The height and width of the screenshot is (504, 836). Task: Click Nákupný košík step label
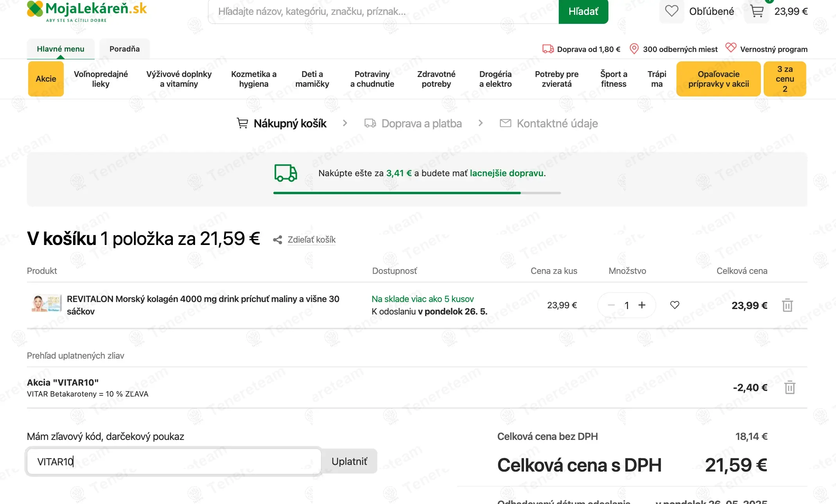[290, 123]
